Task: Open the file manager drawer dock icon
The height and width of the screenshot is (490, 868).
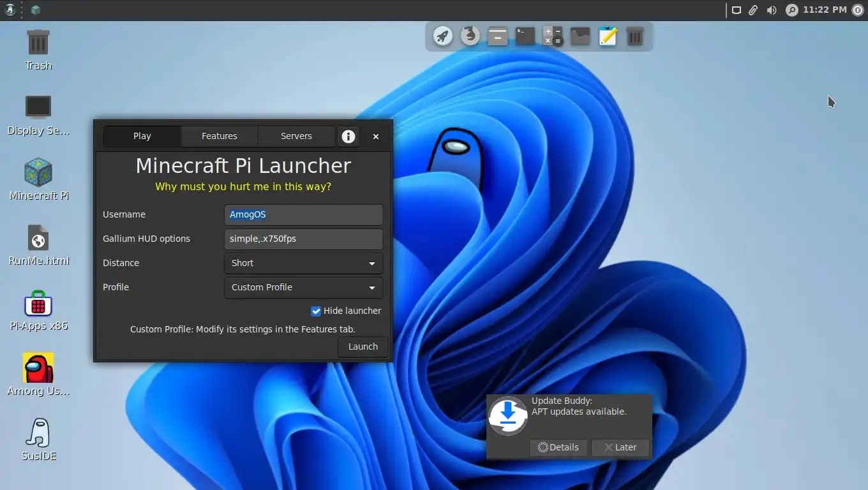Action: (x=498, y=36)
